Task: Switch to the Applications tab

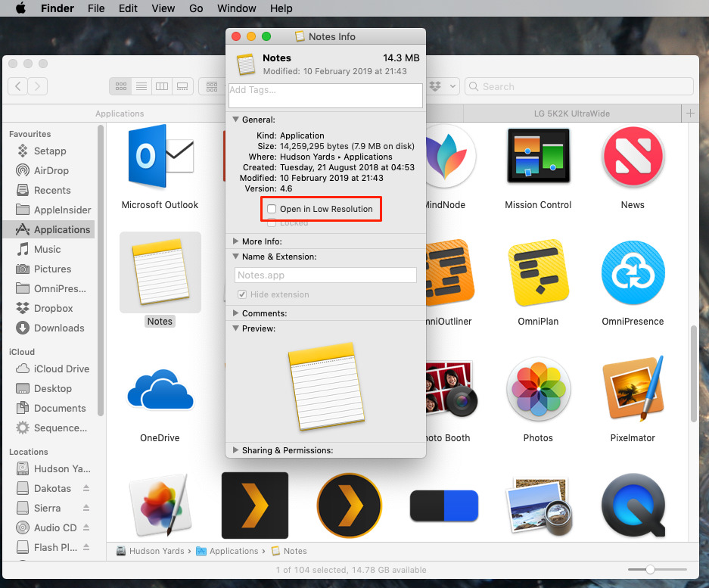Action: (120, 114)
